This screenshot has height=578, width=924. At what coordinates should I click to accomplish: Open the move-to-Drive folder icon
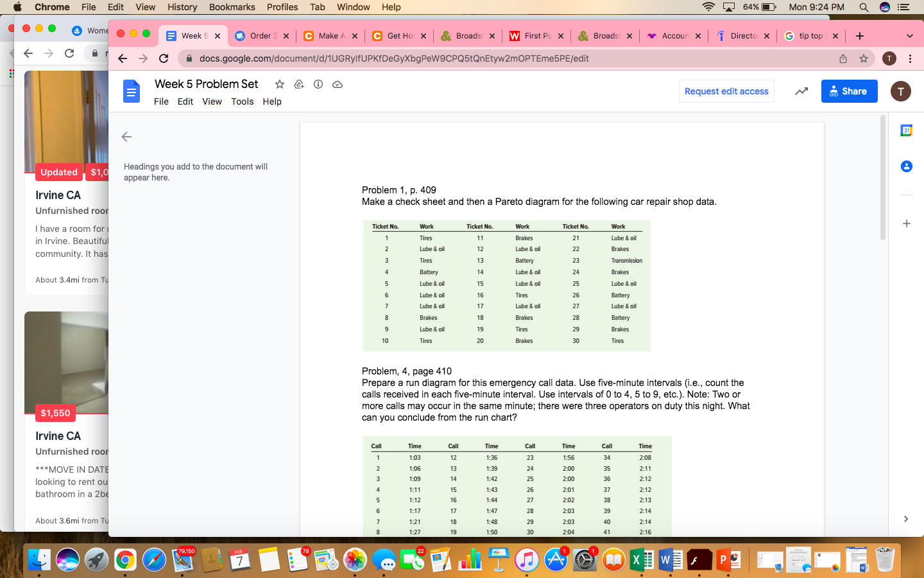click(x=298, y=84)
